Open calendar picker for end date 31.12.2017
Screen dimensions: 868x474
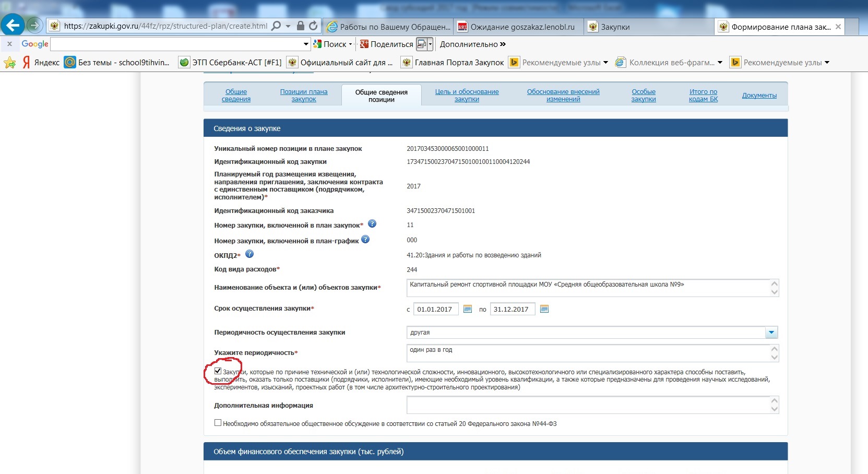point(544,309)
